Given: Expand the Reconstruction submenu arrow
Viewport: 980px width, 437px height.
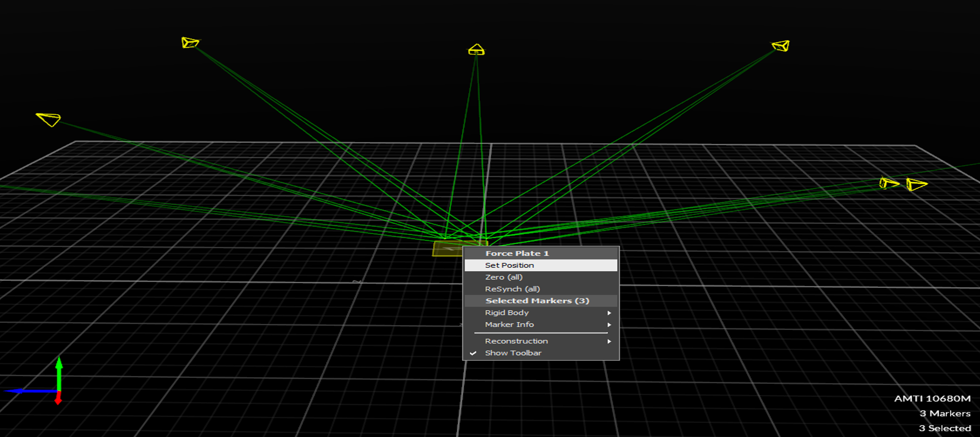Looking at the screenshot, I should (609, 341).
